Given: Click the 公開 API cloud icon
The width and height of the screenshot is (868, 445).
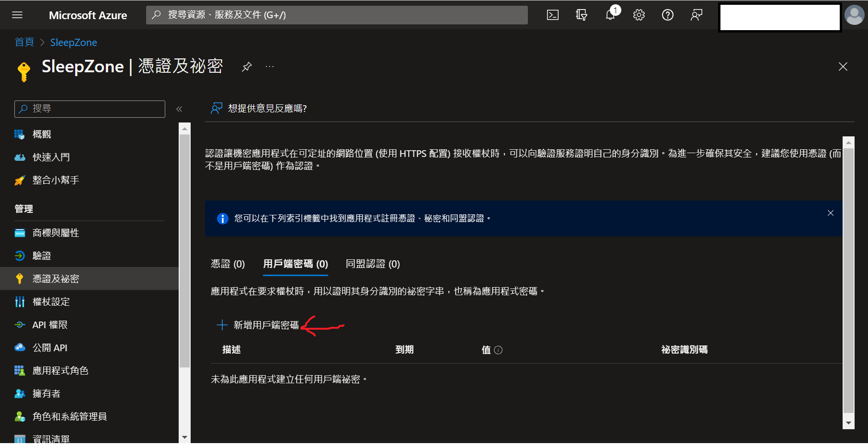Looking at the screenshot, I should pos(20,348).
